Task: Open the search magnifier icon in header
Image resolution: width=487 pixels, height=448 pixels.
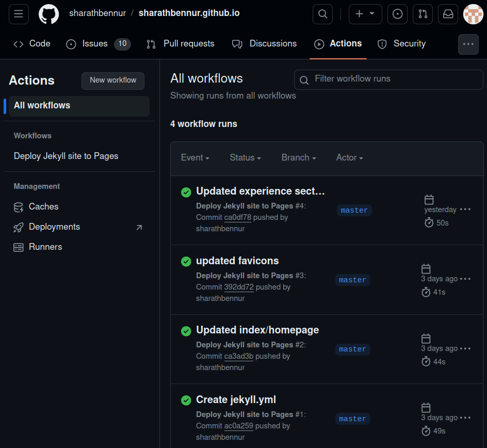Action: [x=322, y=14]
